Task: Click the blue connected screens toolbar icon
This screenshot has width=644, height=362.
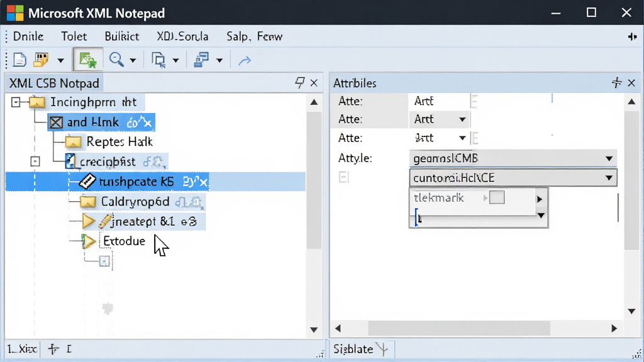Action: [x=201, y=60]
